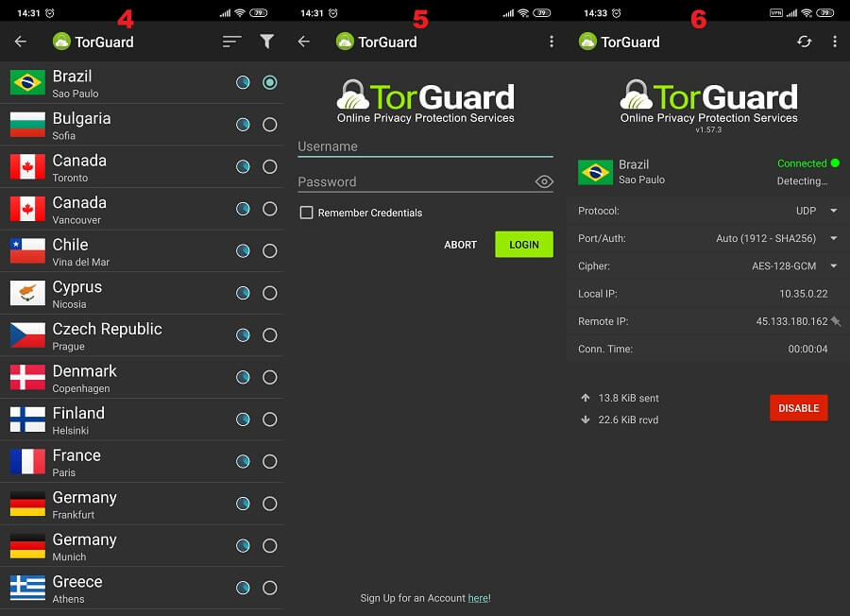Select the Chile radio button

point(269,251)
